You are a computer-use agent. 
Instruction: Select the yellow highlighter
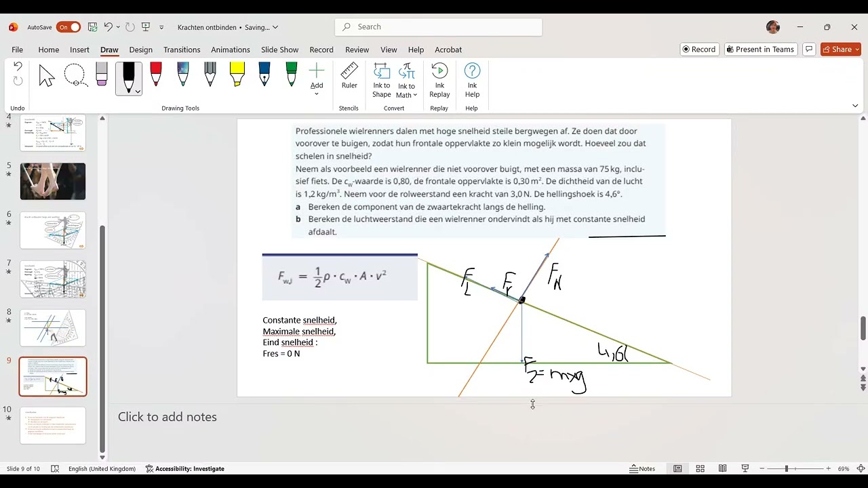(237, 75)
